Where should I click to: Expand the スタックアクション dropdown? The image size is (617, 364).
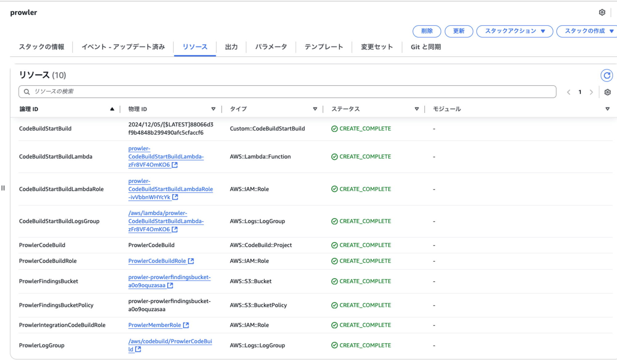coord(515,31)
